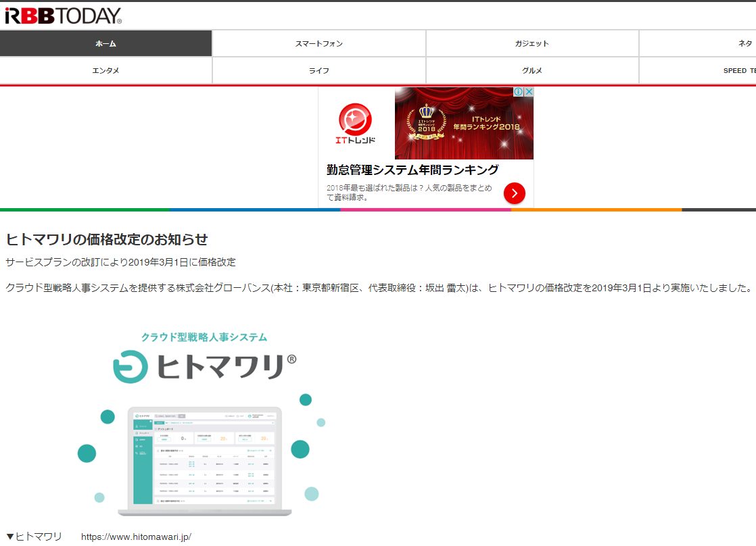
Task: Click the teal ヒトマワリ logo mark
Action: point(128,366)
